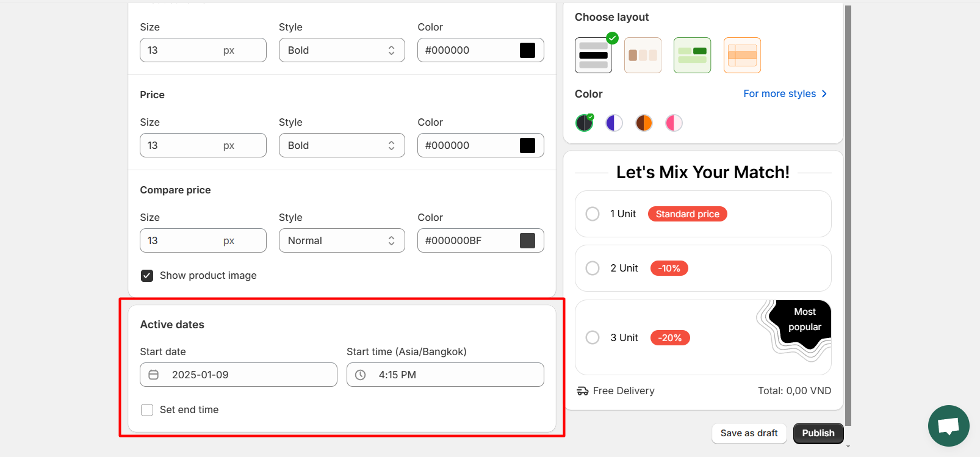
Task: Open the For more styles link
Action: [x=785, y=93]
